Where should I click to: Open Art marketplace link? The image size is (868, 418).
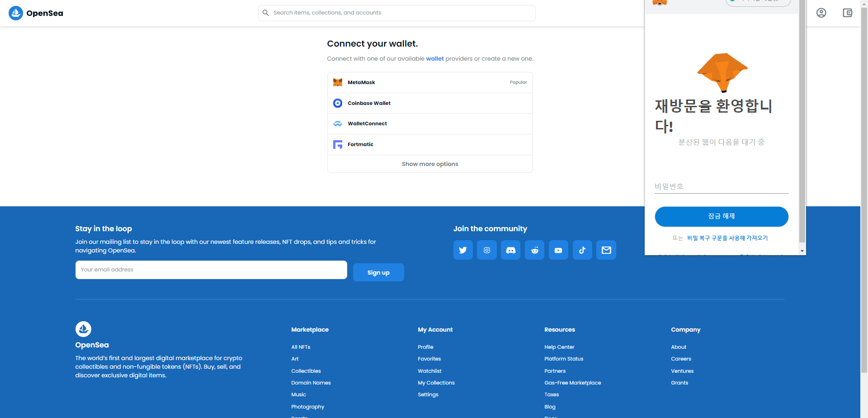click(x=295, y=359)
